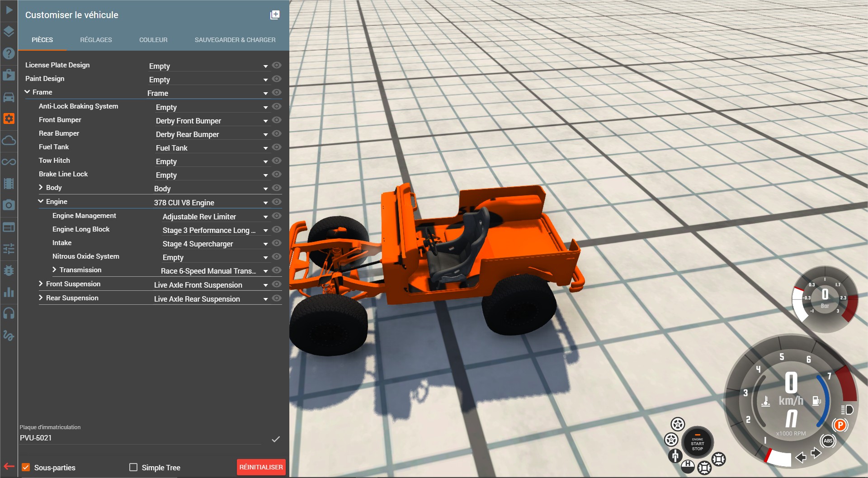Screen dimensions: 868x478
Task: Confirm license plate with checkmark icon
Action: [x=276, y=439]
